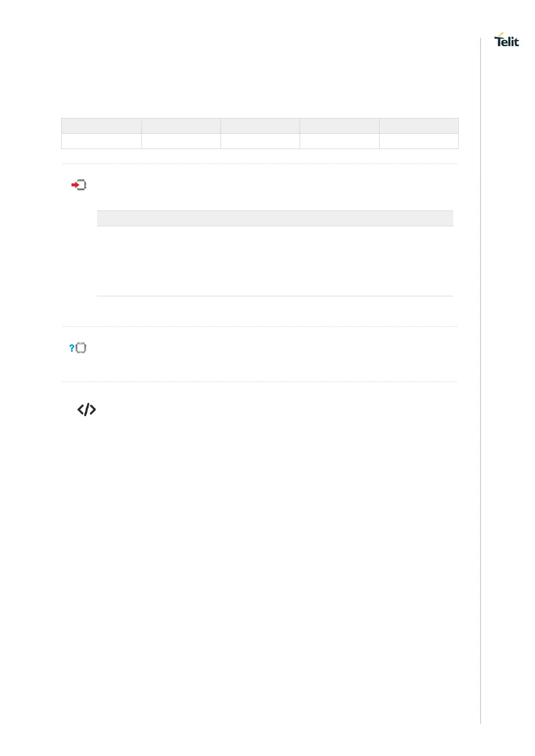This screenshot has width=535, height=756.
Task: Select the last gray header cell of top table
Action: pyautogui.click(x=419, y=126)
